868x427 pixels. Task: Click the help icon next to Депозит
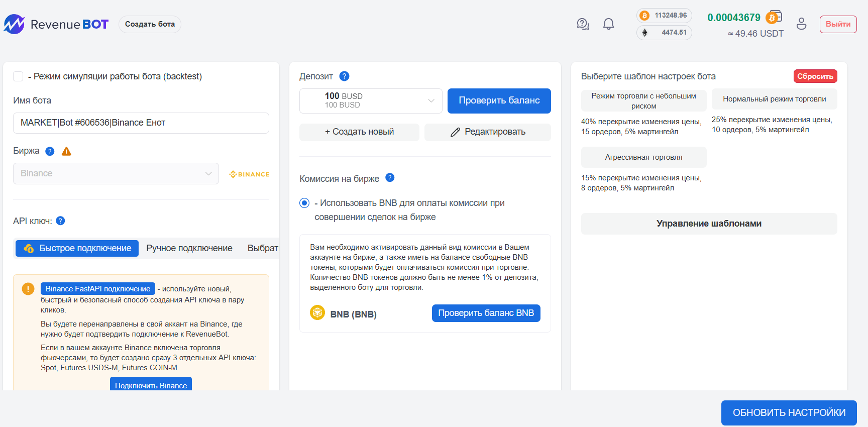point(344,76)
